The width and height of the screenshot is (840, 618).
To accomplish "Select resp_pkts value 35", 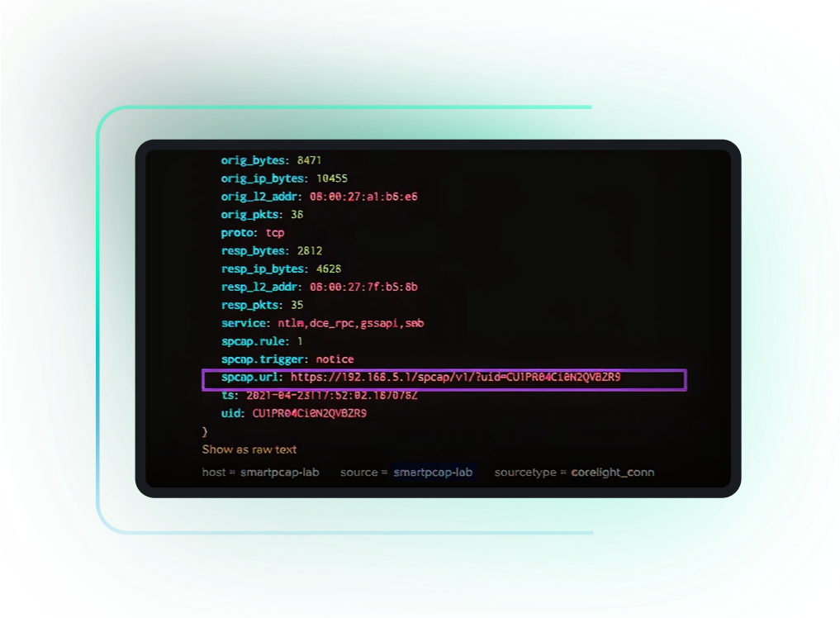I will coord(298,304).
